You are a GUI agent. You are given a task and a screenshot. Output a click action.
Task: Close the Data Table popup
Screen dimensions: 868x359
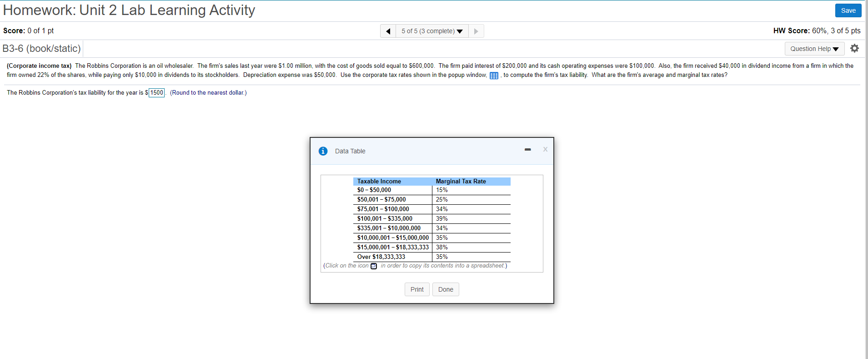pyautogui.click(x=545, y=149)
